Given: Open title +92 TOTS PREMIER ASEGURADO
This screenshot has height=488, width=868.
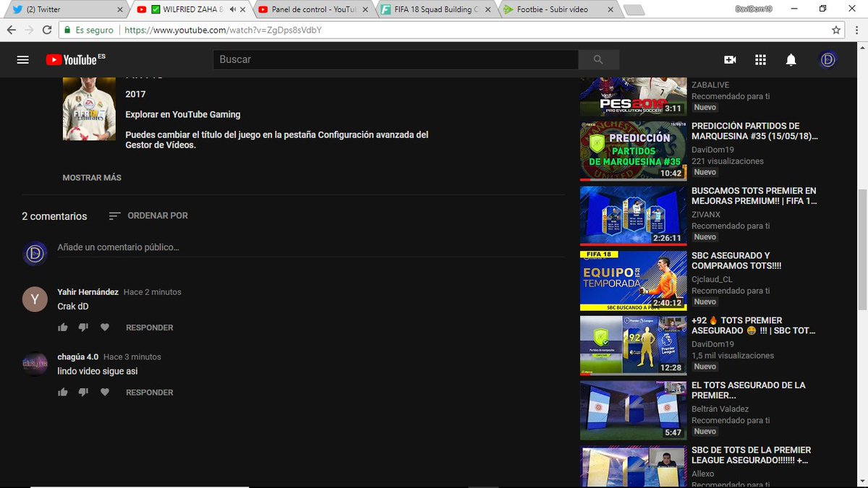Looking at the screenshot, I should (x=754, y=325).
